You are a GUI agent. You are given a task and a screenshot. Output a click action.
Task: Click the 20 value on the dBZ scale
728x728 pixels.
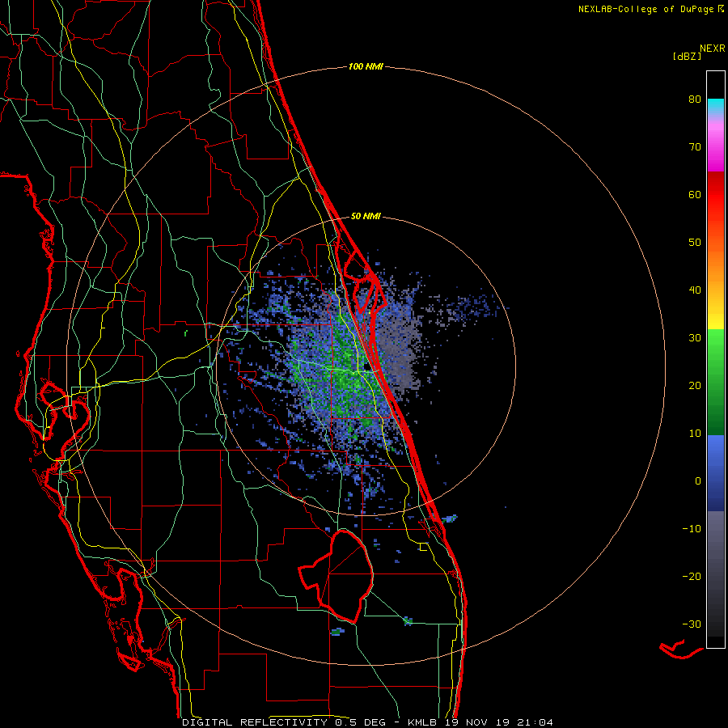695,385
